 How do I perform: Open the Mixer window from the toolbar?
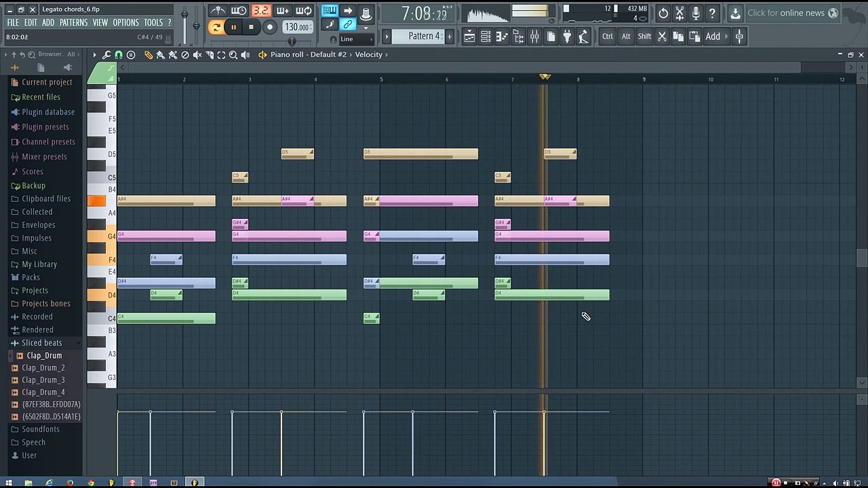[534, 37]
